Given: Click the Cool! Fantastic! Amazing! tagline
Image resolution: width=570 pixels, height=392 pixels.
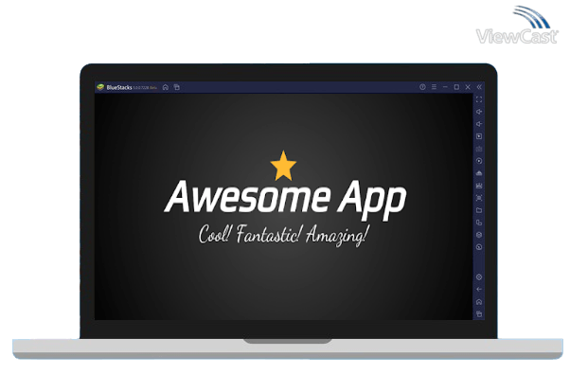Looking at the screenshot, I should pos(285,233).
